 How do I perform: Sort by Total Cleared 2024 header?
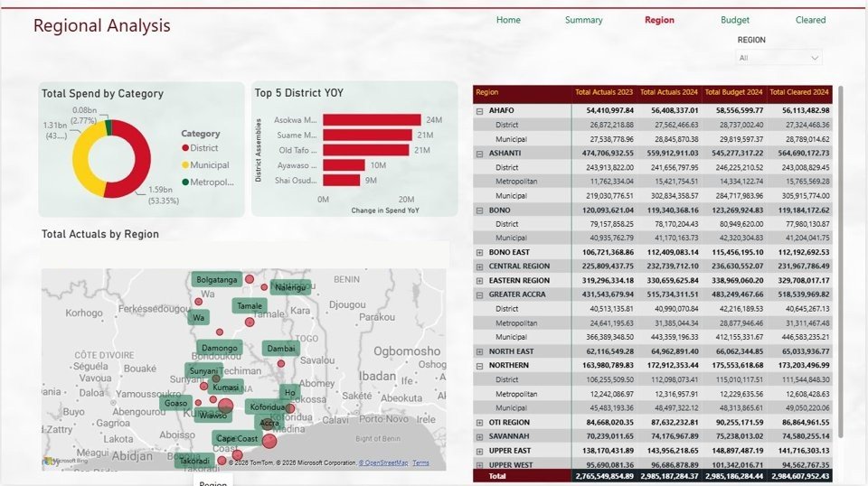coord(799,92)
